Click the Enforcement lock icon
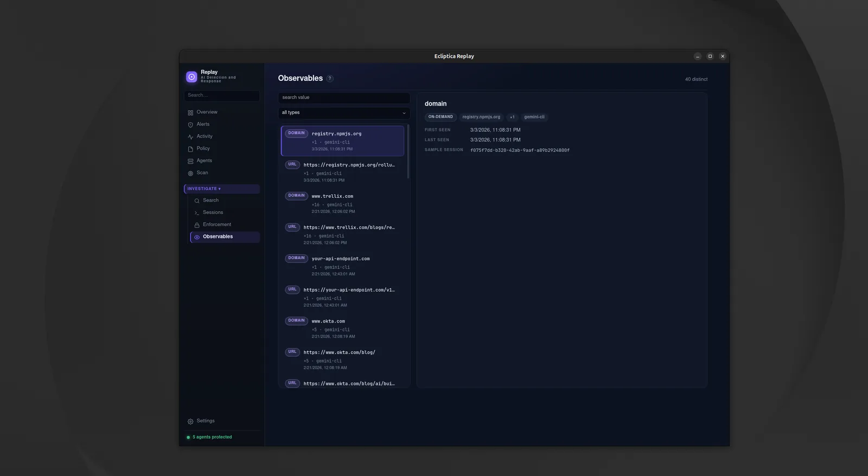The width and height of the screenshot is (868, 476). point(197,225)
